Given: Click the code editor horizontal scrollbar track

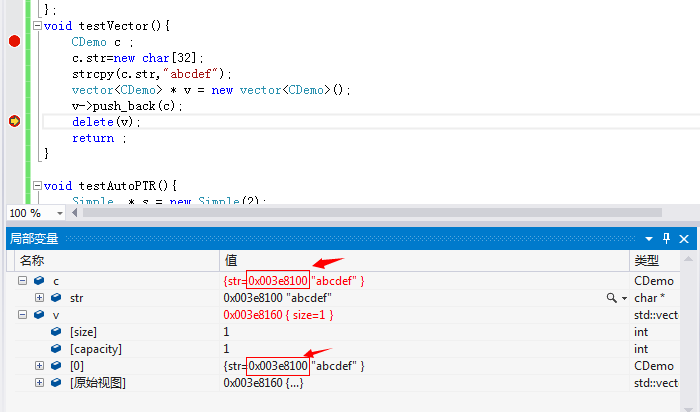Looking at the screenshot, I should pyautogui.click(x=372, y=213).
